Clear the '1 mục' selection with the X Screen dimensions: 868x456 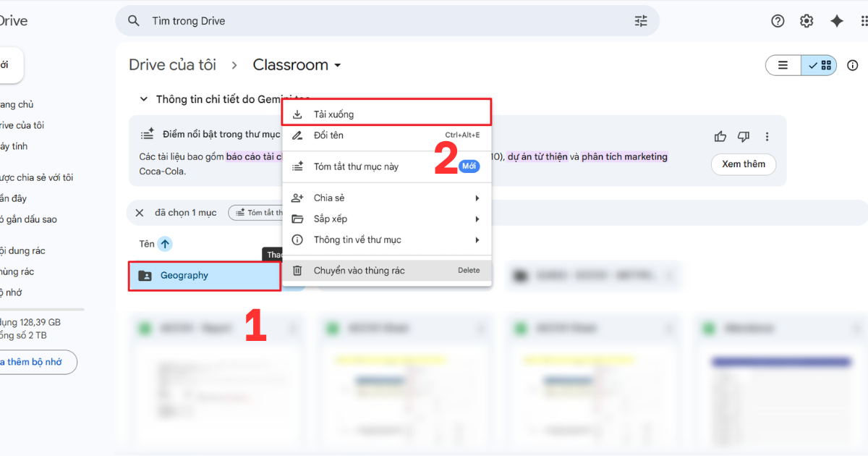pos(140,212)
